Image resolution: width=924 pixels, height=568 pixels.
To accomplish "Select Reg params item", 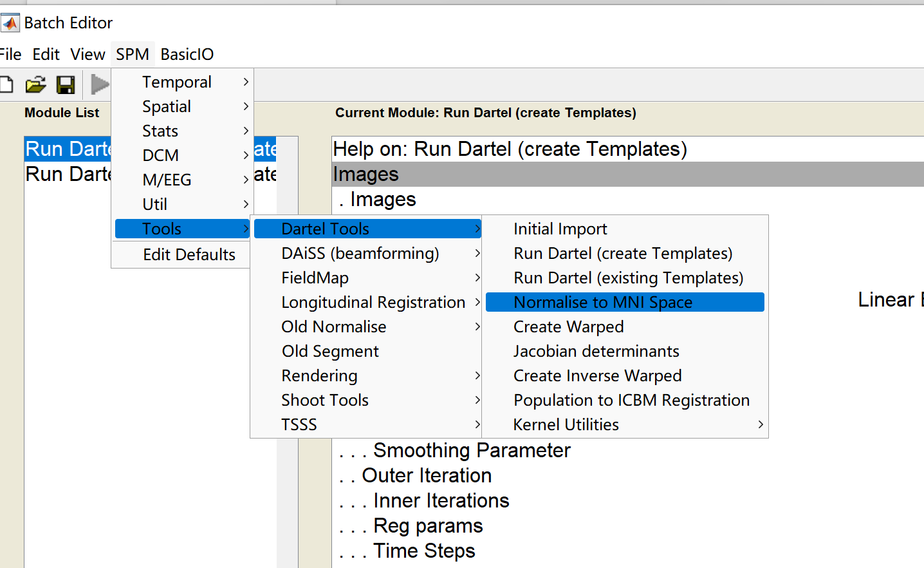I will (411, 525).
